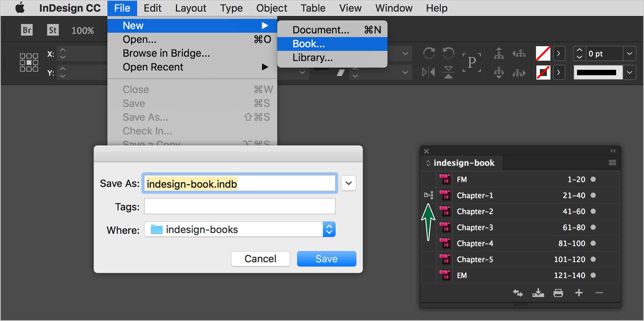Click the Y position stepper

tap(63, 73)
